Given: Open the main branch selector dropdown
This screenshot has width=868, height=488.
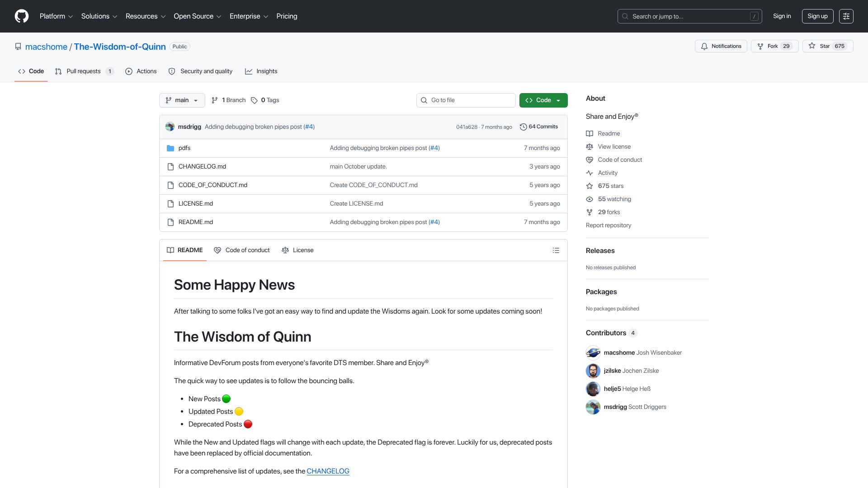Looking at the screenshot, I should click(x=182, y=100).
